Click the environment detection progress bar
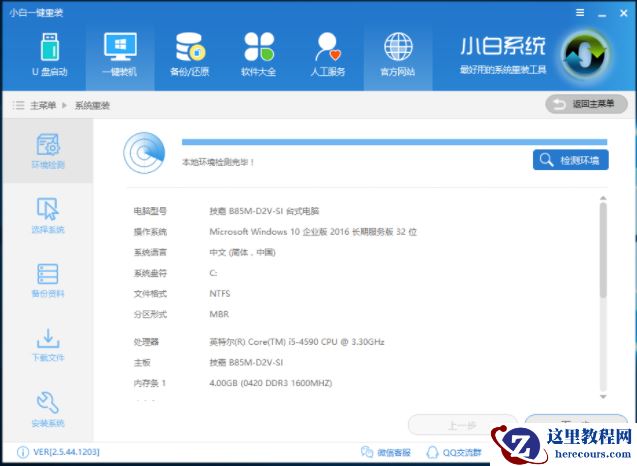 click(394, 142)
